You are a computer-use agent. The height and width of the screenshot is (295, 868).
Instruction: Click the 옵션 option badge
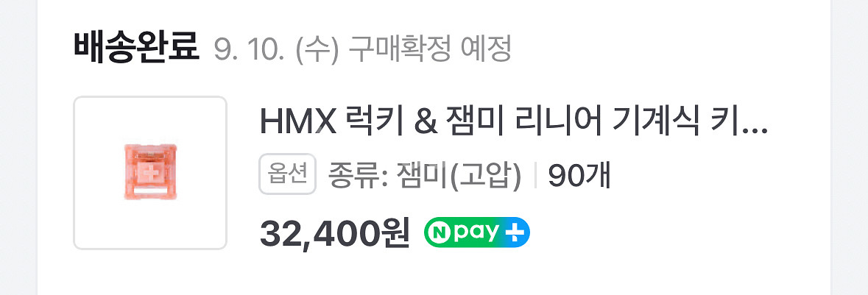pos(287,174)
